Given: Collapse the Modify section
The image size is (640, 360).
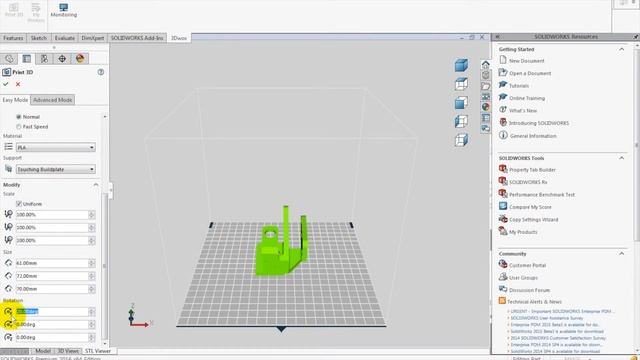Looking at the screenshot, I should point(96,185).
